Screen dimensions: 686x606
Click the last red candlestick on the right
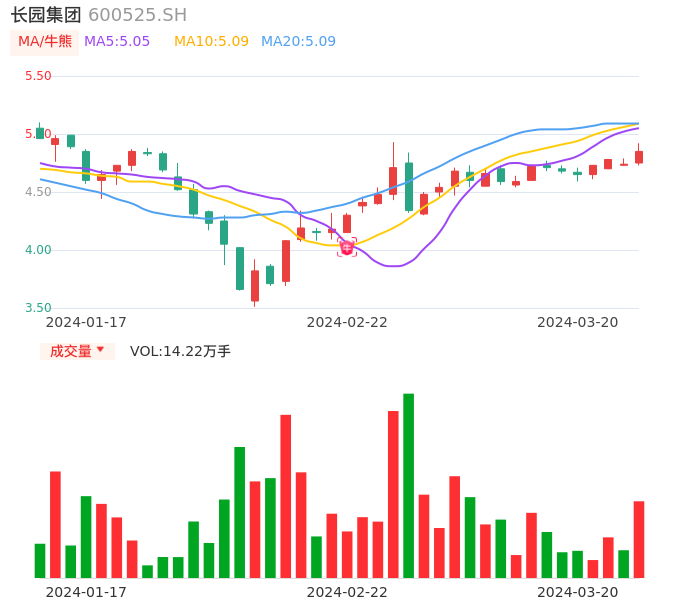pyautogui.click(x=638, y=156)
